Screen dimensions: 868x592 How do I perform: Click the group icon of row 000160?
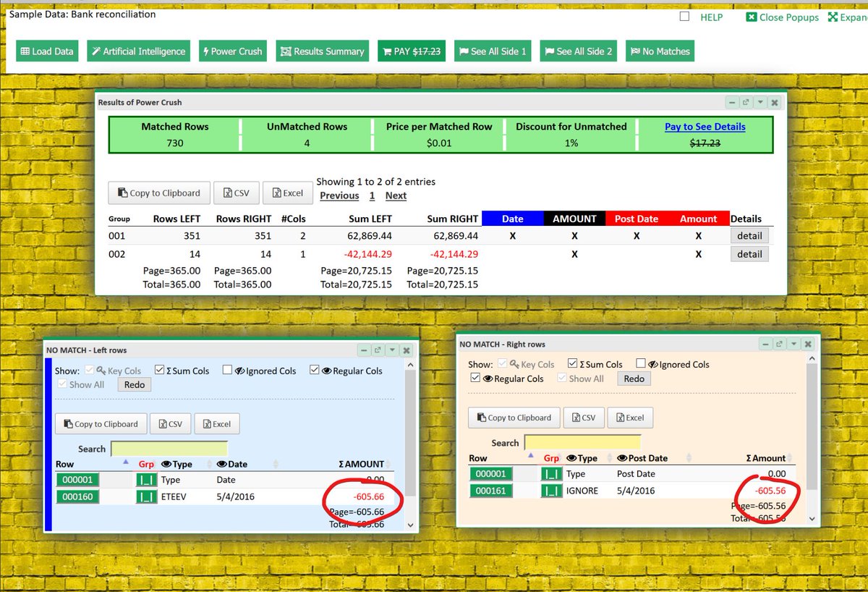click(x=146, y=497)
